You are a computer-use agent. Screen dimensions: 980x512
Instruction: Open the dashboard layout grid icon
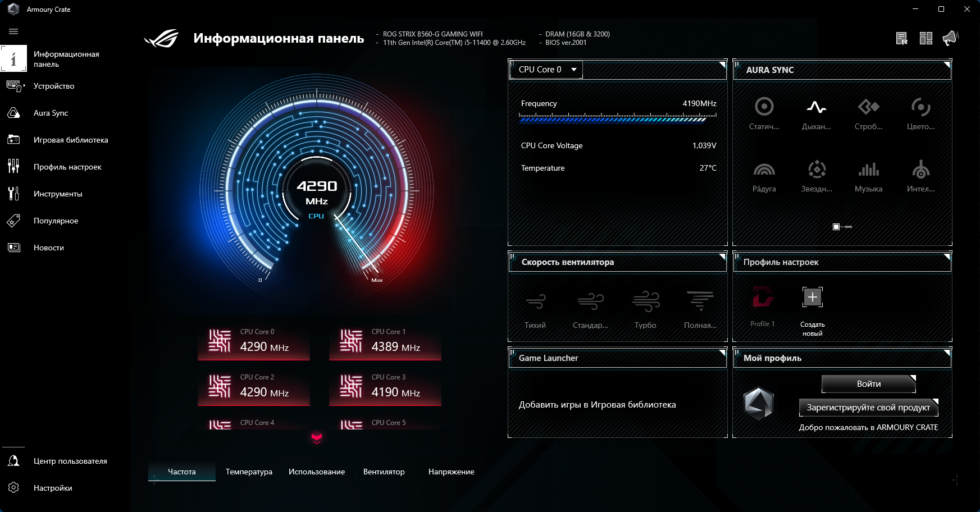click(926, 38)
